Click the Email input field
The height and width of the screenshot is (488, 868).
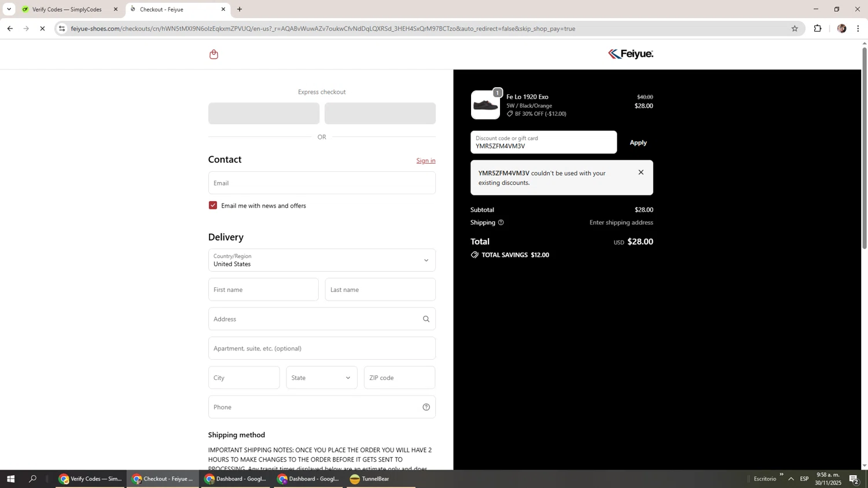(x=322, y=183)
